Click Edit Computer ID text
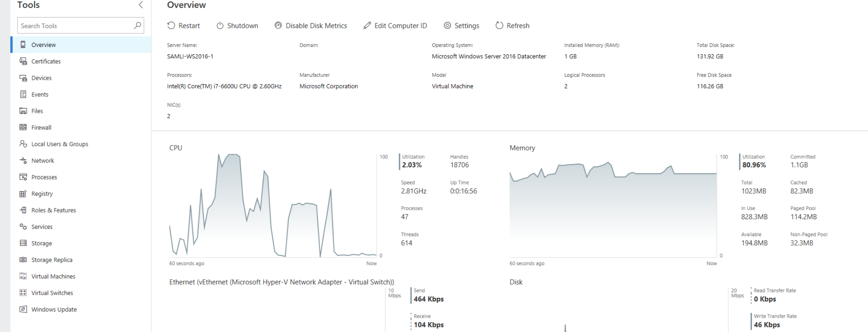868x332 pixels. coord(401,26)
